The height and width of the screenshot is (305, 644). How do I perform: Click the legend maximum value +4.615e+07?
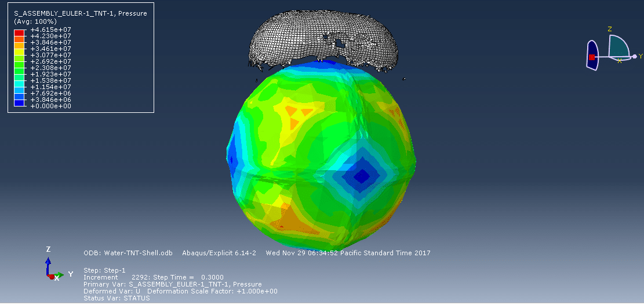pos(52,30)
